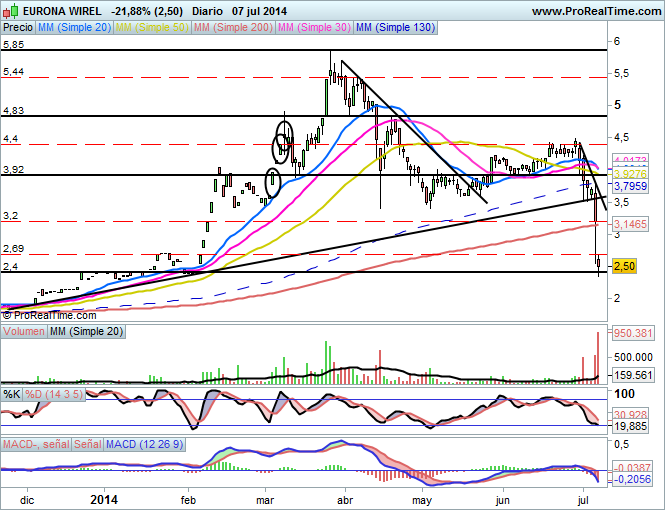Click the 3,2 level label

point(11,216)
